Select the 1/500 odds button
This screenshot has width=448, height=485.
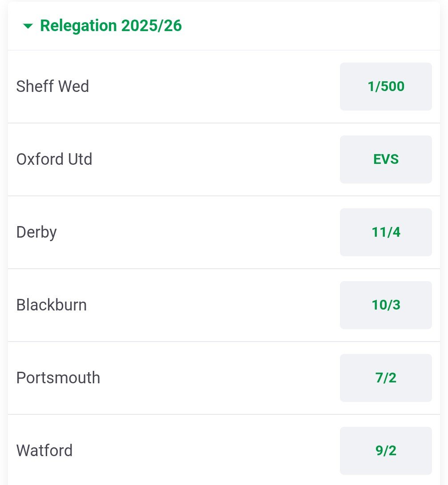[386, 86]
